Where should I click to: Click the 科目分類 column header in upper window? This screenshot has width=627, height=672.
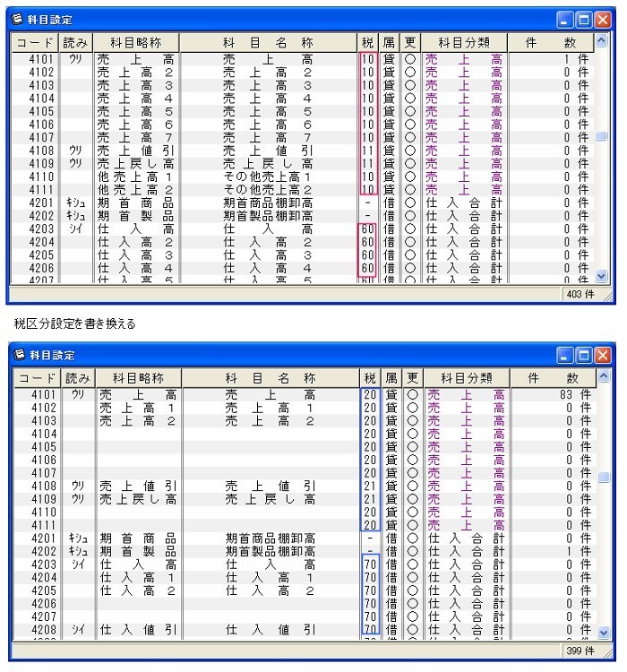coord(464,42)
